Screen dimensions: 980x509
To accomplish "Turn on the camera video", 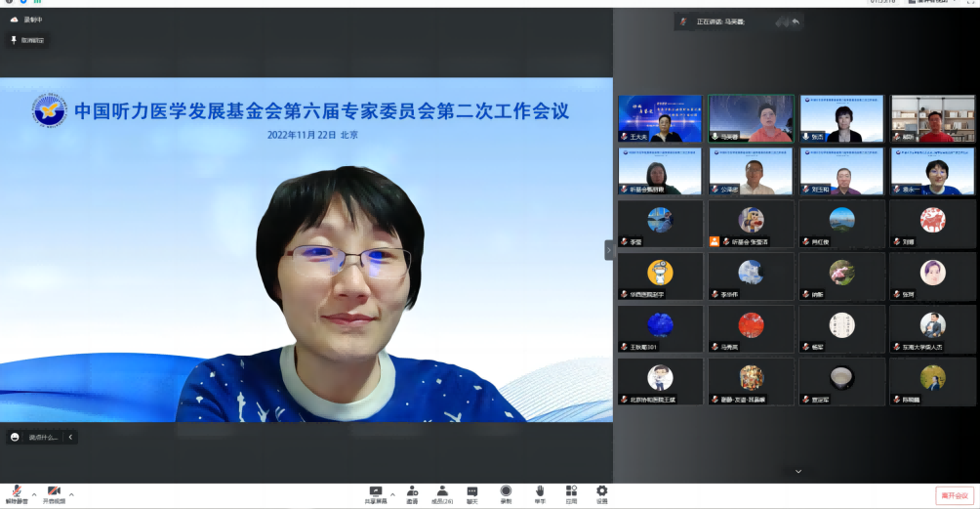I will pyautogui.click(x=54, y=492).
